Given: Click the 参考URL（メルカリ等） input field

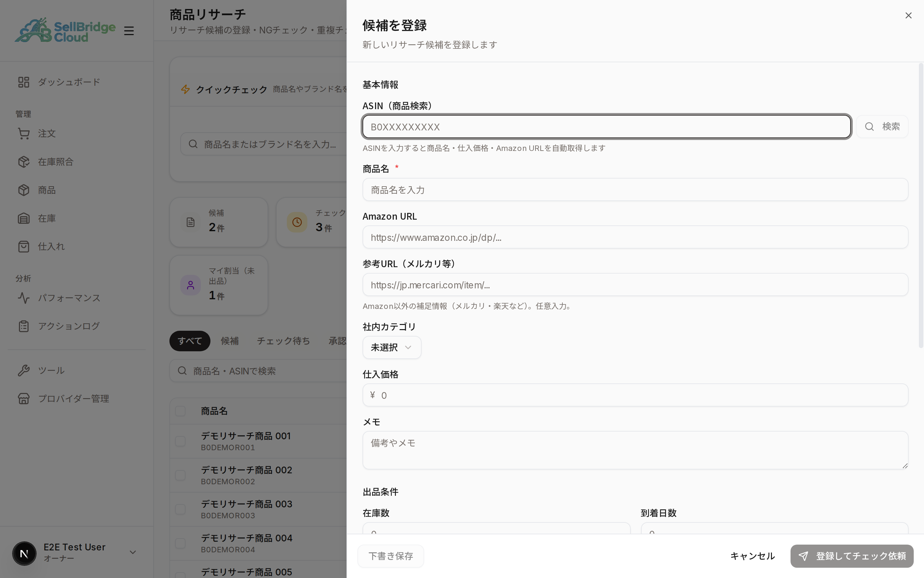Looking at the screenshot, I should click(x=635, y=285).
